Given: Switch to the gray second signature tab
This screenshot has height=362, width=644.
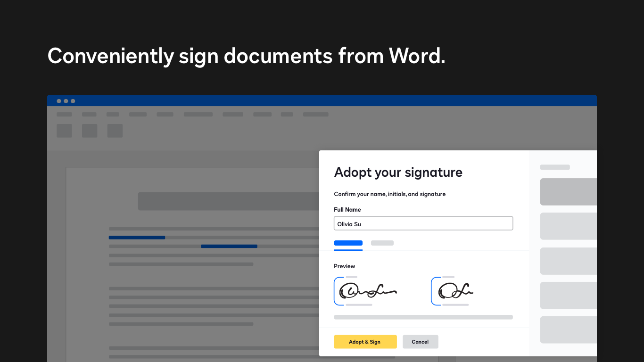Looking at the screenshot, I should pyautogui.click(x=382, y=243).
